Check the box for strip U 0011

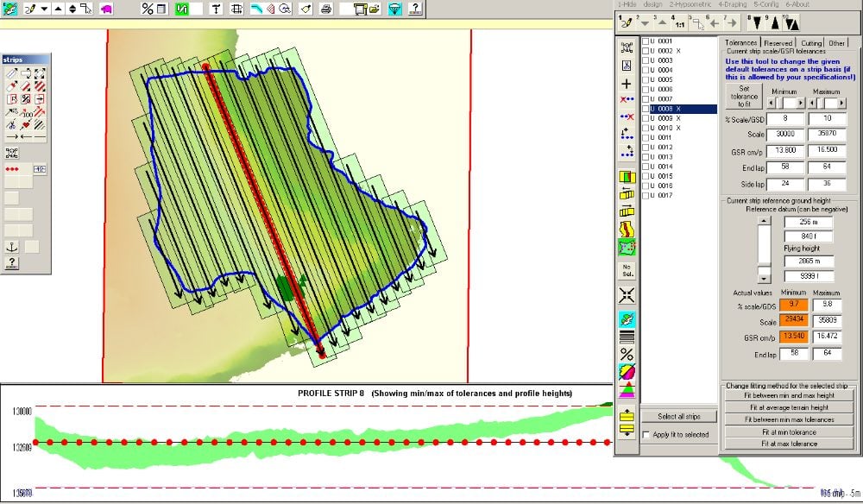(646, 137)
